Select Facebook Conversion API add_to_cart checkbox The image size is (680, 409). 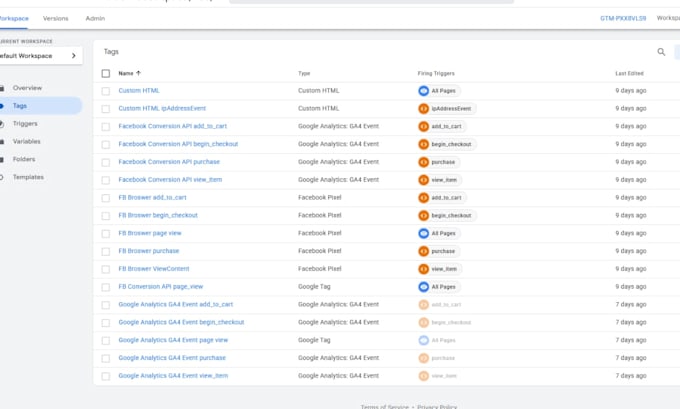coord(106,127)
